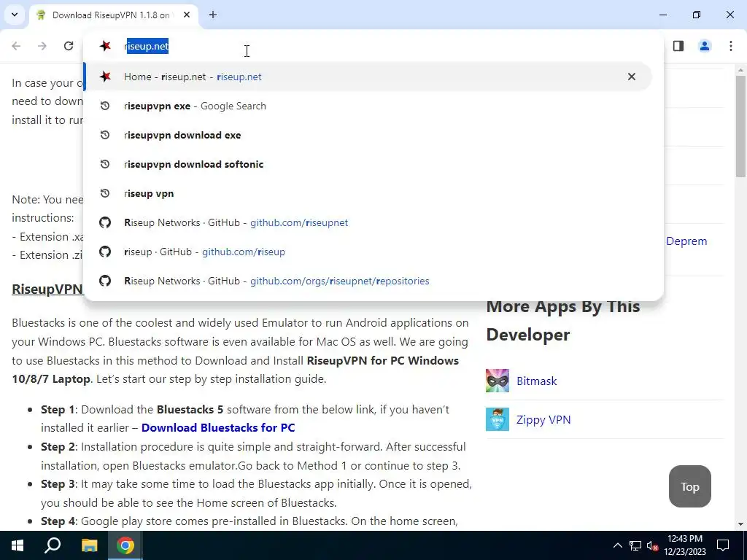The image size is (747, 560).
Task: Open a new tab with plus button
Action: tap(212, 15)
